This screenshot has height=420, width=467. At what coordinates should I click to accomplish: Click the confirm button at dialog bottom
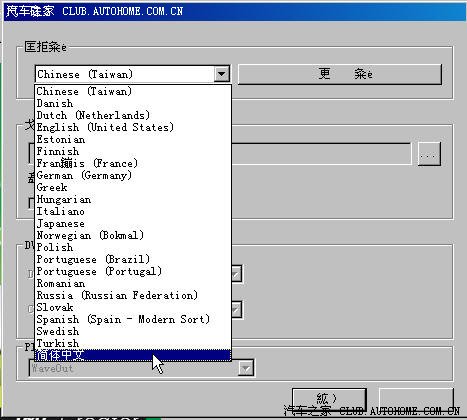coord(329,398)
